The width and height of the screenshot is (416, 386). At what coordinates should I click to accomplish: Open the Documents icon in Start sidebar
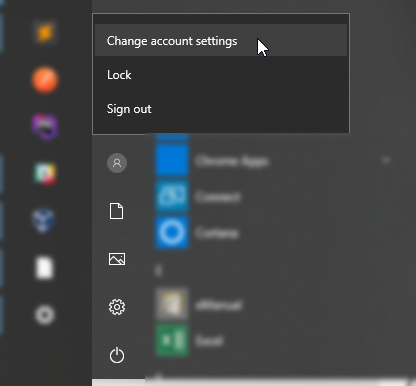(x=117, y=211)
